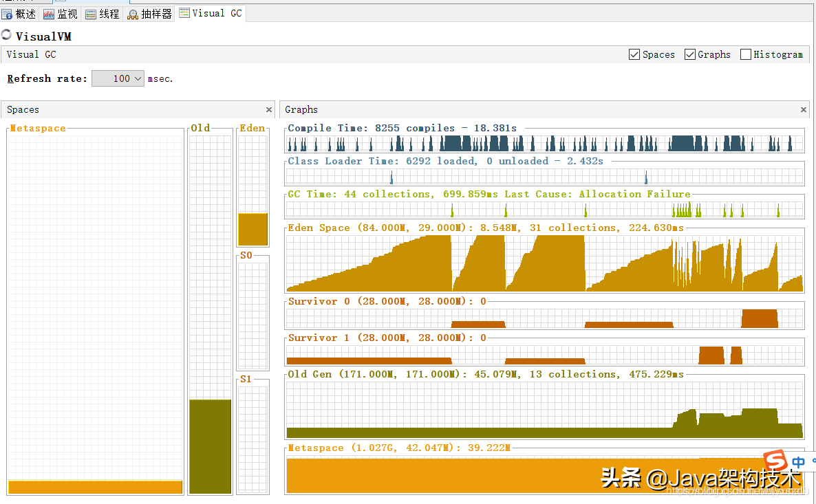Open the 概述 overview tab
Viewport: 816px width, 504px height.
tap(19, 14)
